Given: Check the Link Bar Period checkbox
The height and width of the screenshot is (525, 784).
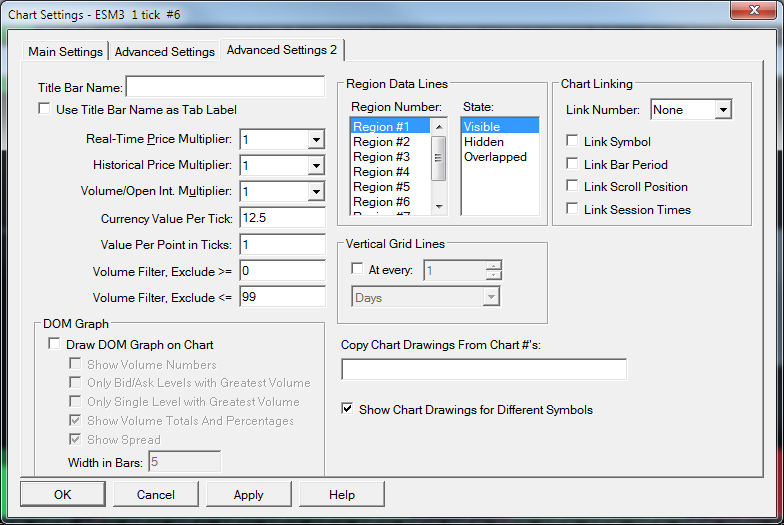Looking at the screenshot, I should 572,164.
